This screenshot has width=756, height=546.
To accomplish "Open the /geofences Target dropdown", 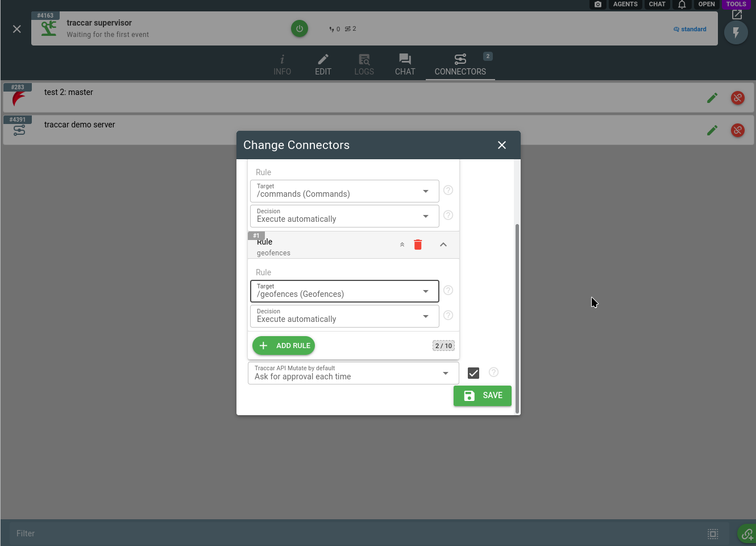I will coord(344,291).
